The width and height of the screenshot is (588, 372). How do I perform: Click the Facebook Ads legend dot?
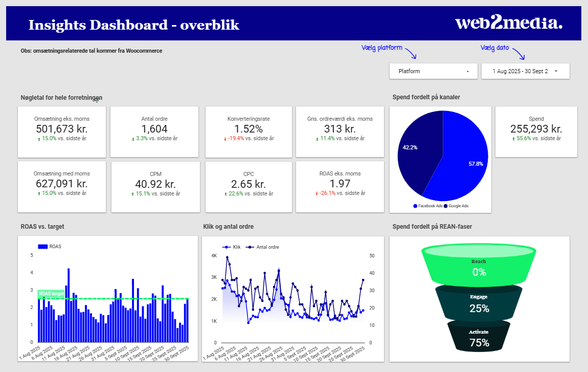[415, 206]
